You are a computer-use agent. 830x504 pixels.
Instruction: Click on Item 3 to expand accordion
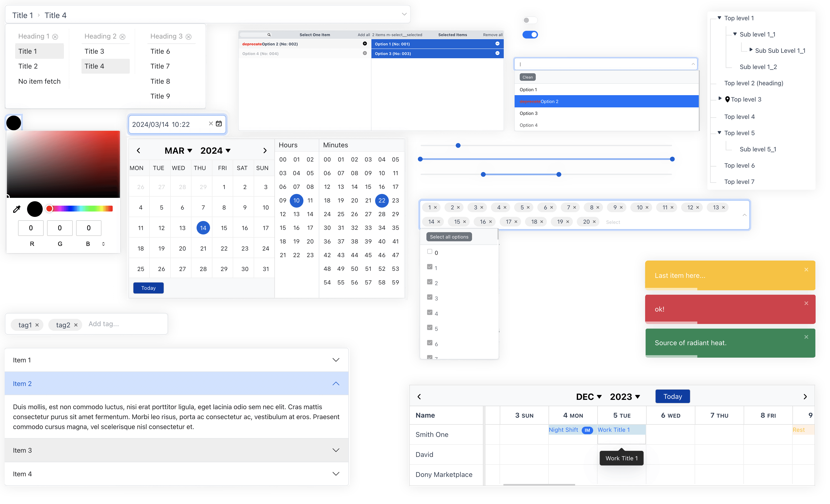tap(175, 449)
